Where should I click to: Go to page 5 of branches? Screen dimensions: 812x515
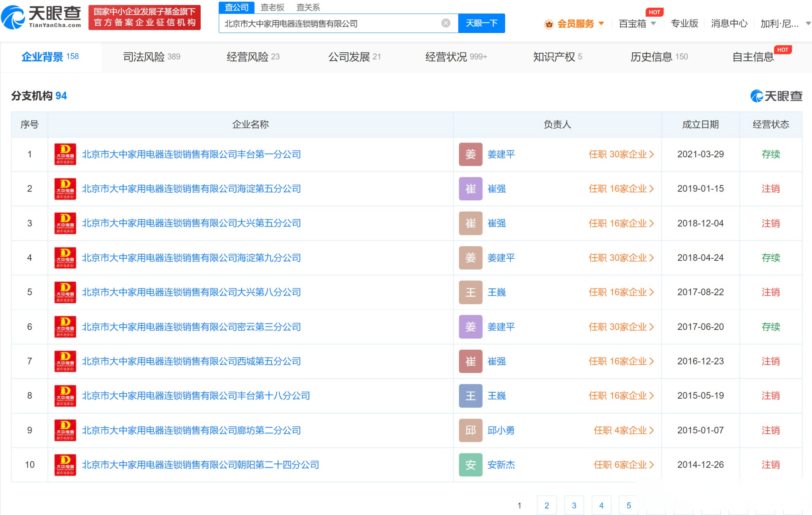point(629,505)
